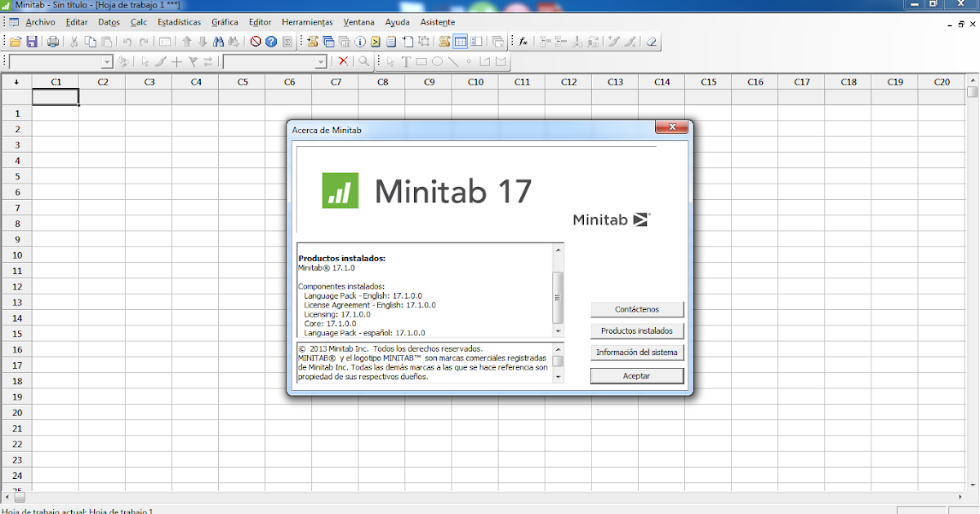Select the text 'T' annotation tool

click(406, 61)
